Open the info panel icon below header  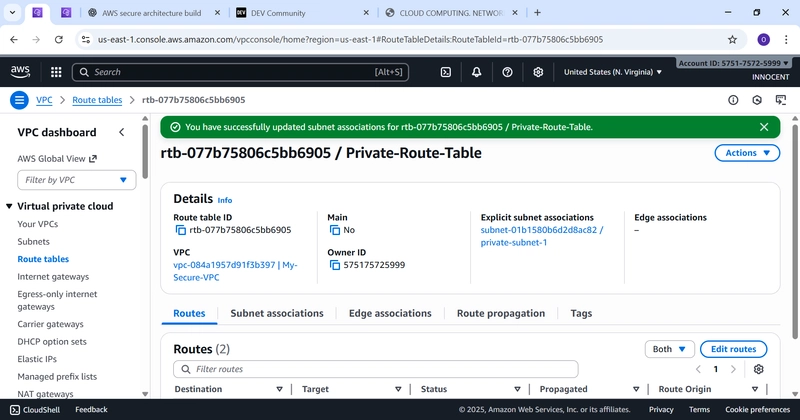click(x=733, y=100)
